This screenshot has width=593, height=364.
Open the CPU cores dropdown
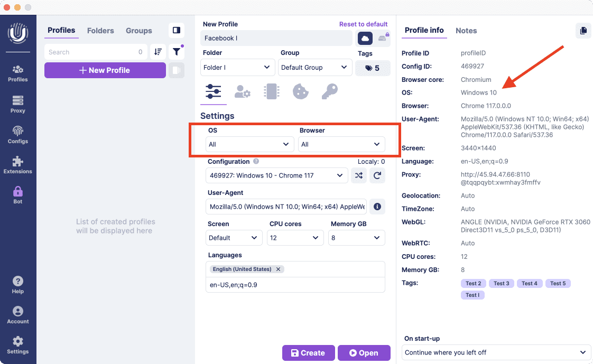pyautogui.click(x=295, y=238)
